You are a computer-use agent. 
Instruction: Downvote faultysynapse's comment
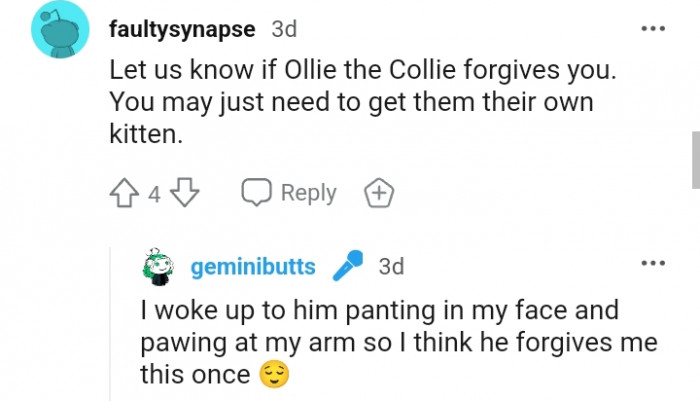187,193
